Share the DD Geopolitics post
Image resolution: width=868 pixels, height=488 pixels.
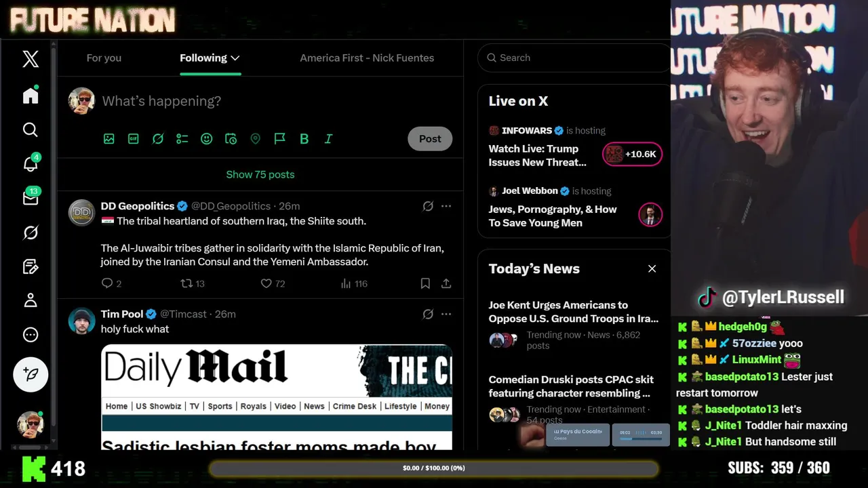(x=446, y=283)
